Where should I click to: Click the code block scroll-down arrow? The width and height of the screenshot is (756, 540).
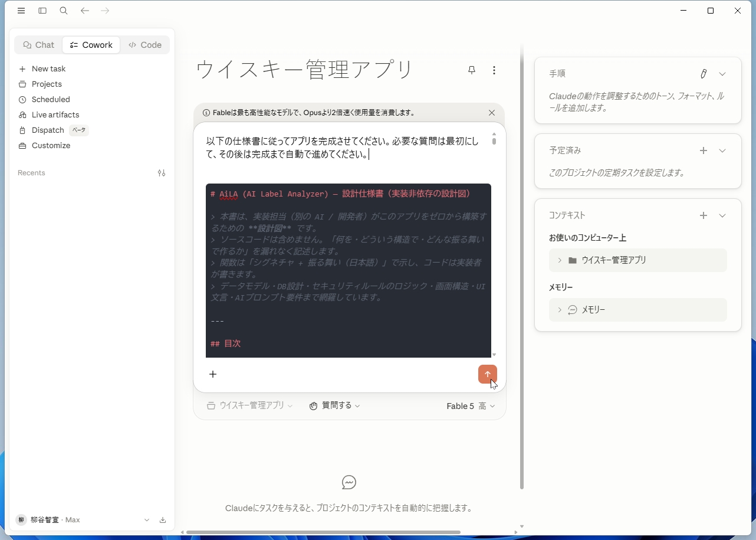tap(494, 355)
